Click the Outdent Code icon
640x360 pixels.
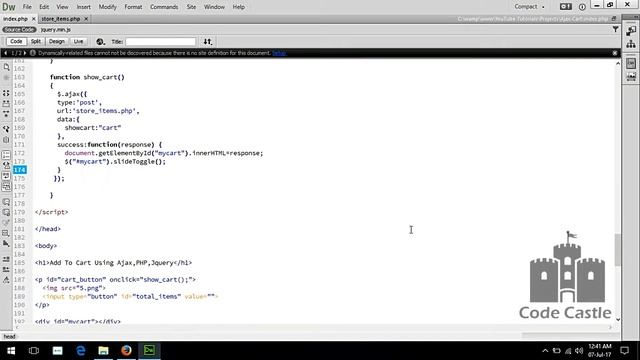[x=6, y=270]
